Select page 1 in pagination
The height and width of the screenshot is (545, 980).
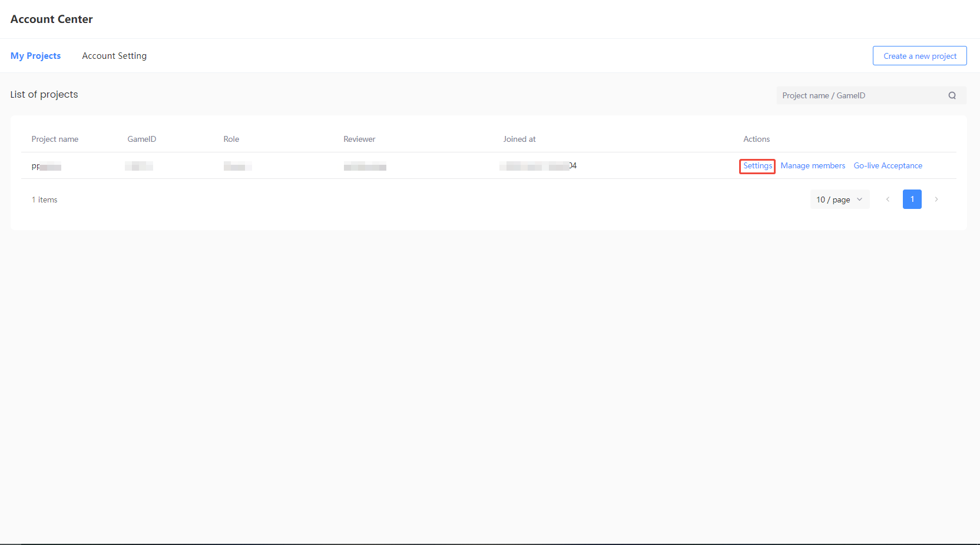tap(912, 200)
